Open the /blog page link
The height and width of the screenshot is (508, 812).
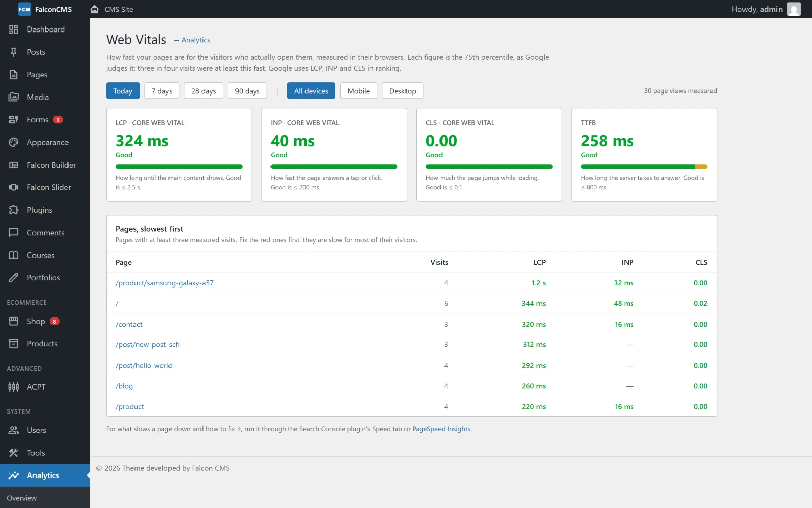(124, 386)
